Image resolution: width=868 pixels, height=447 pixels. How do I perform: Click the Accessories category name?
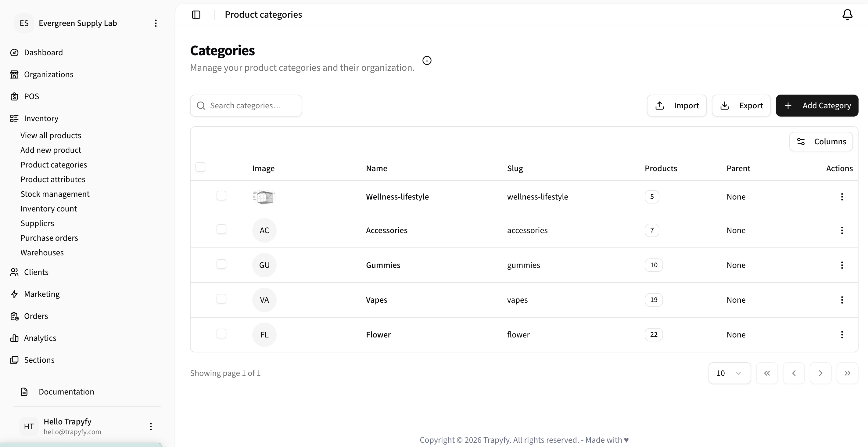(386, 231)
